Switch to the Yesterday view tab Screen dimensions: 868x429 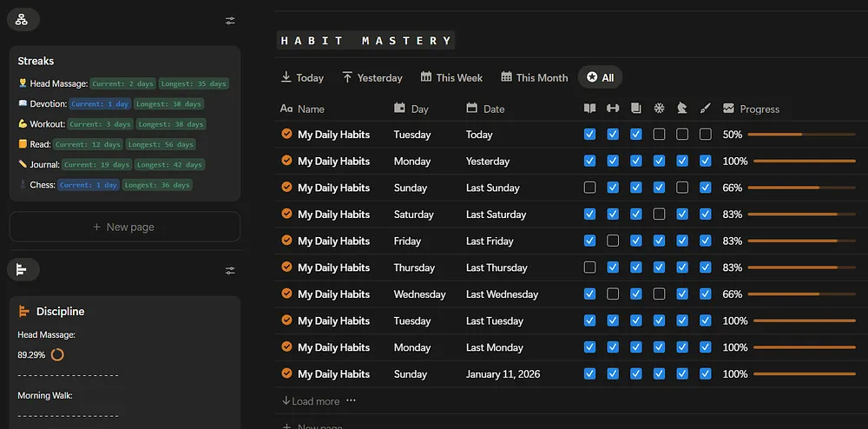point(372,77)
